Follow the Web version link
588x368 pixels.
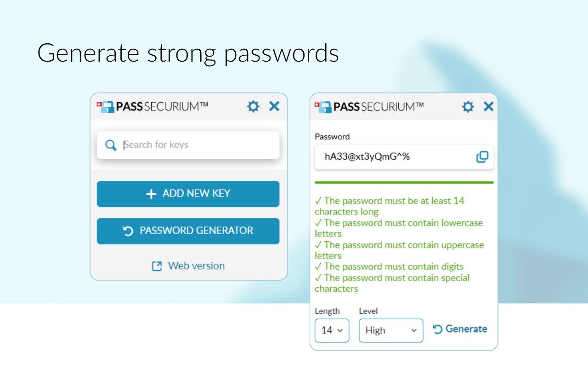[x=196, y=266]
